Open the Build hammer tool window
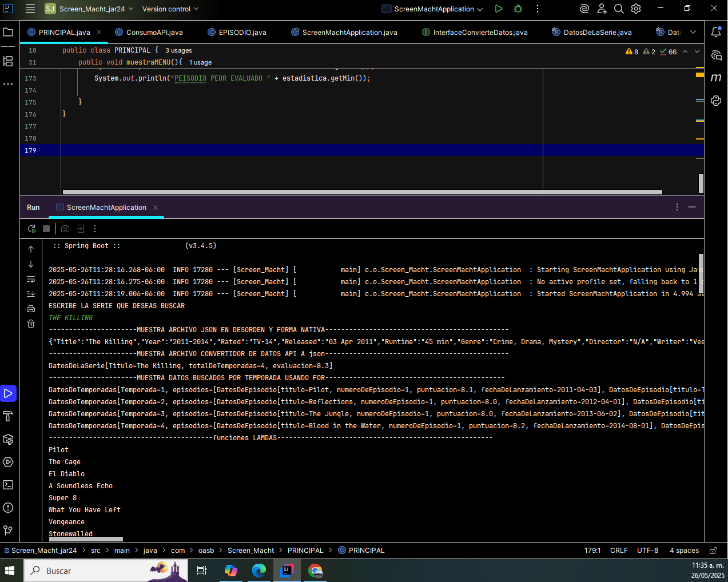Screen dimensions: 728x582 [x=8, y=416]
